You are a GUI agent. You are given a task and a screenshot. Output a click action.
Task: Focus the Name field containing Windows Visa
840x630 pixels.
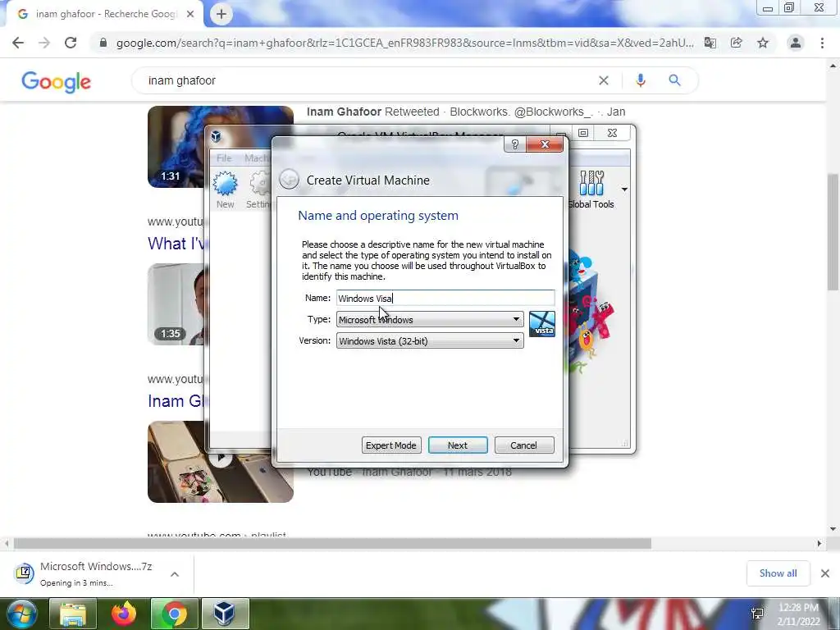click(445, 298)
